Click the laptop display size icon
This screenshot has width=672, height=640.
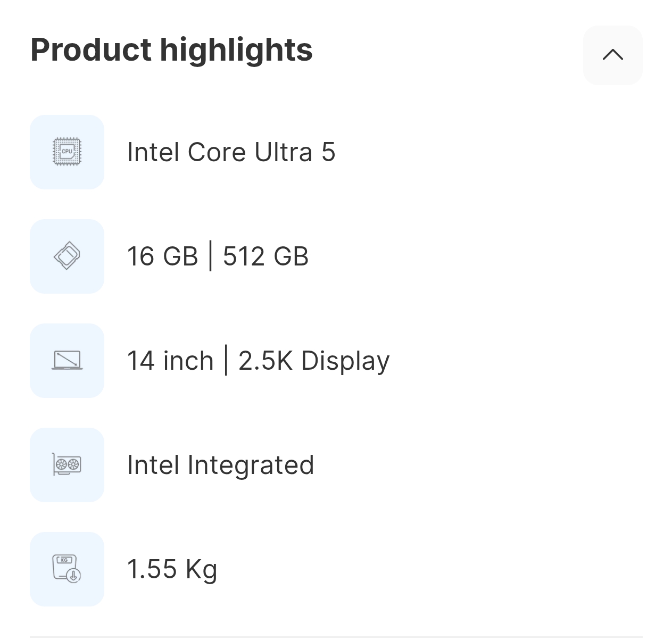(67, 360)
